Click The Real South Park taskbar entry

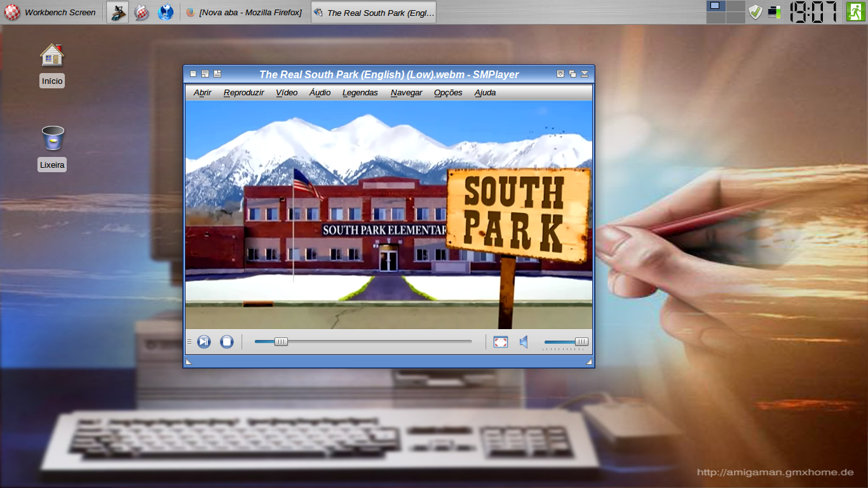coord(374,12)
